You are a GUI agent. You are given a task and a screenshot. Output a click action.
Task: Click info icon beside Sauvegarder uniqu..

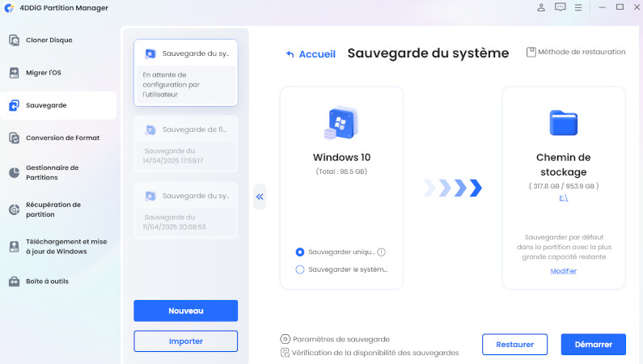pyautogui.click(x=382, y=252)
